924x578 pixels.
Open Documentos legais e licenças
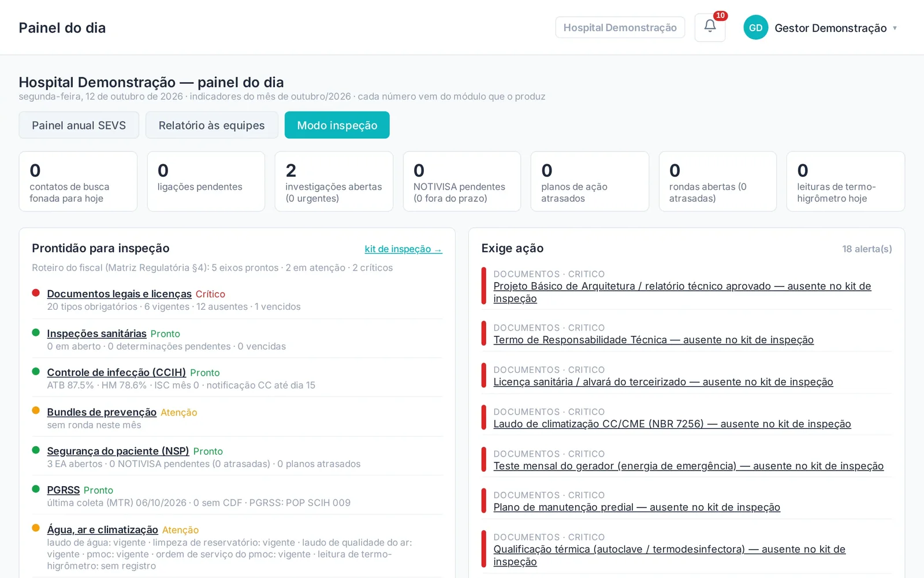tap(119, 294)
